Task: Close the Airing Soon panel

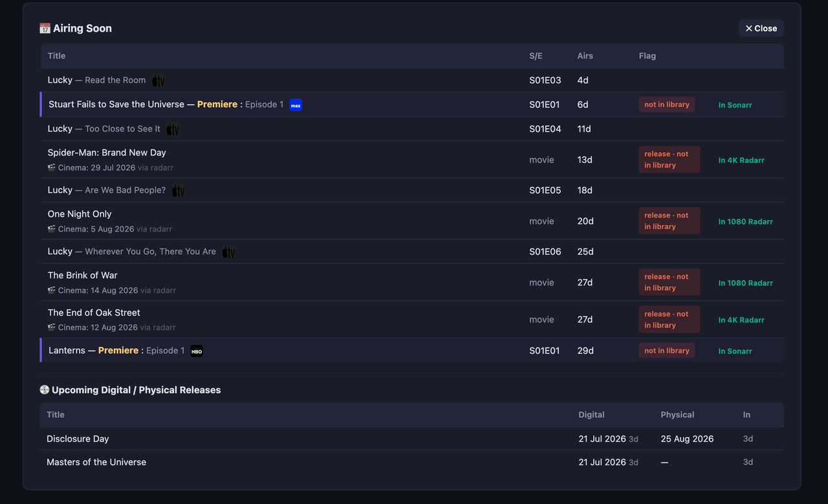Action: tap(761, 28)
